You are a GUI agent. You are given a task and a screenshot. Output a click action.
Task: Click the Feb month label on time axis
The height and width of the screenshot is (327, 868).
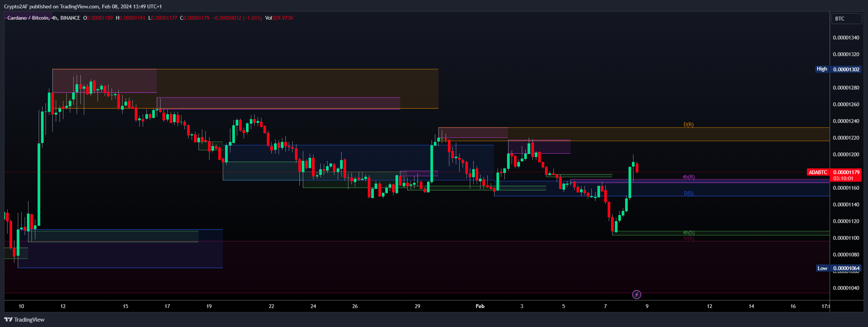click(480, 306)
